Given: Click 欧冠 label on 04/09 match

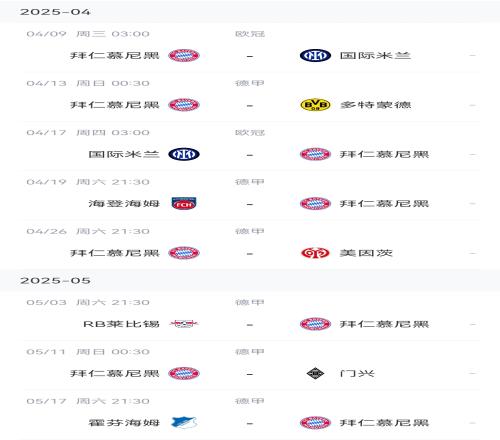Looking at the screenshot, I should [x=250, y=34].
